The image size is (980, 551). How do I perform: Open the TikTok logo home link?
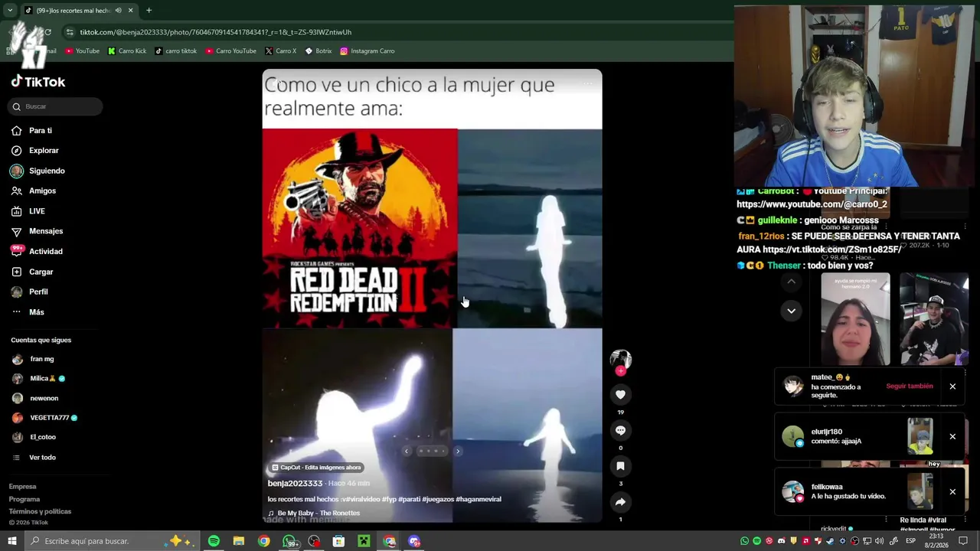point(38,82)
